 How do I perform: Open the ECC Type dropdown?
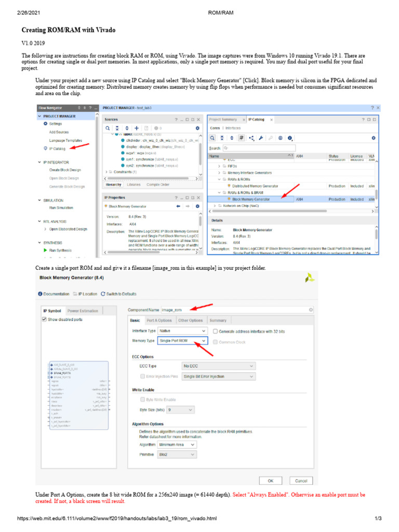219,366
